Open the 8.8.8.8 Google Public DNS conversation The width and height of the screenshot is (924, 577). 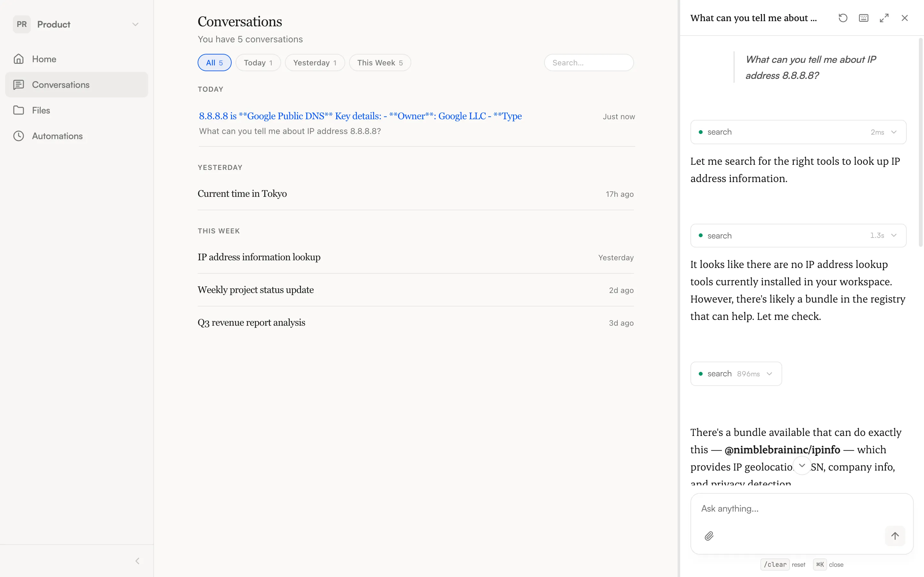point(360,116)
